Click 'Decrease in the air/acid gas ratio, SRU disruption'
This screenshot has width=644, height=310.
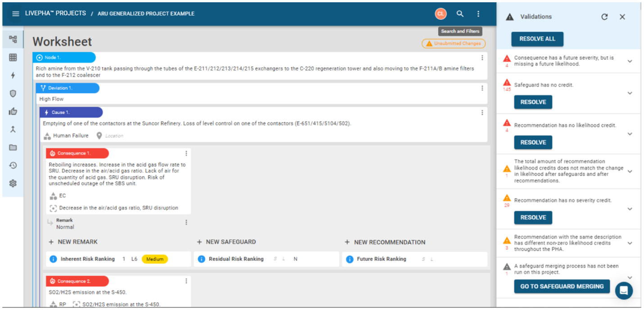(118, 208)
